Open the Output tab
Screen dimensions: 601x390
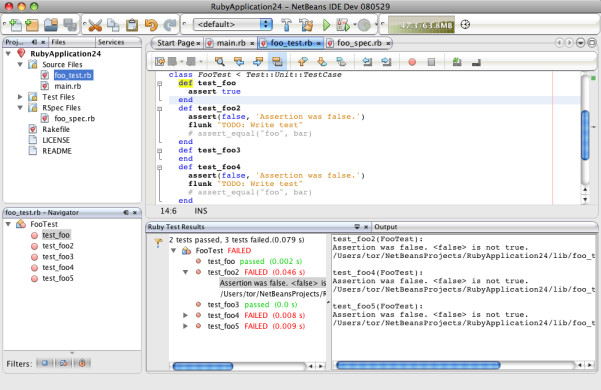point(386,227)
